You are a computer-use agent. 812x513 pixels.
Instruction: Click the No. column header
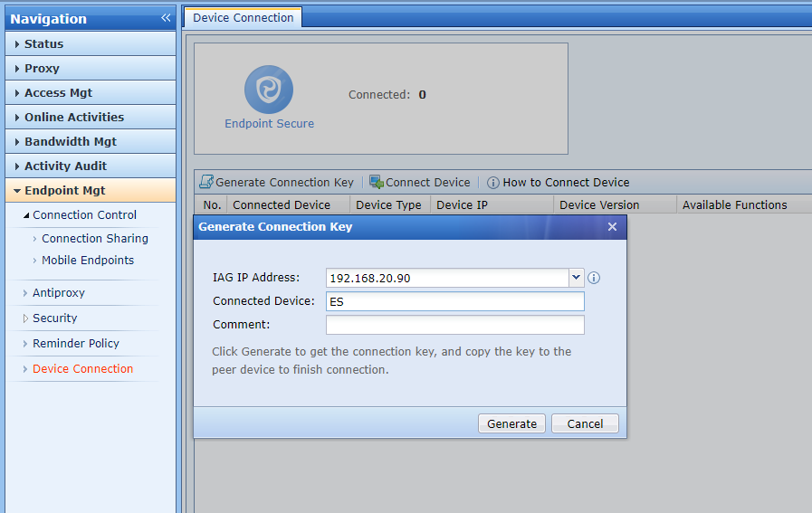click(211, 205)
